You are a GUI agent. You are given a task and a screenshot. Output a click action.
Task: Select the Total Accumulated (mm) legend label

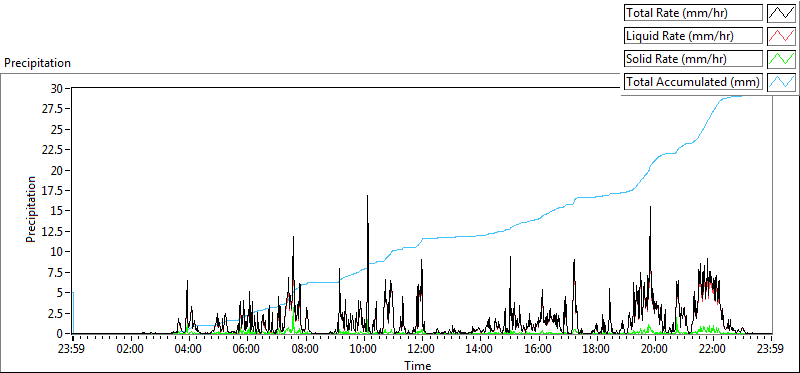pyautogui.click(x=694, y=81)
